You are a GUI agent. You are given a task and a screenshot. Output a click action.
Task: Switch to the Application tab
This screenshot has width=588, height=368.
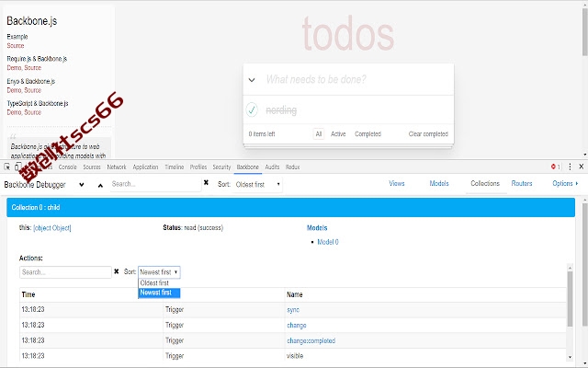point(145,167)
